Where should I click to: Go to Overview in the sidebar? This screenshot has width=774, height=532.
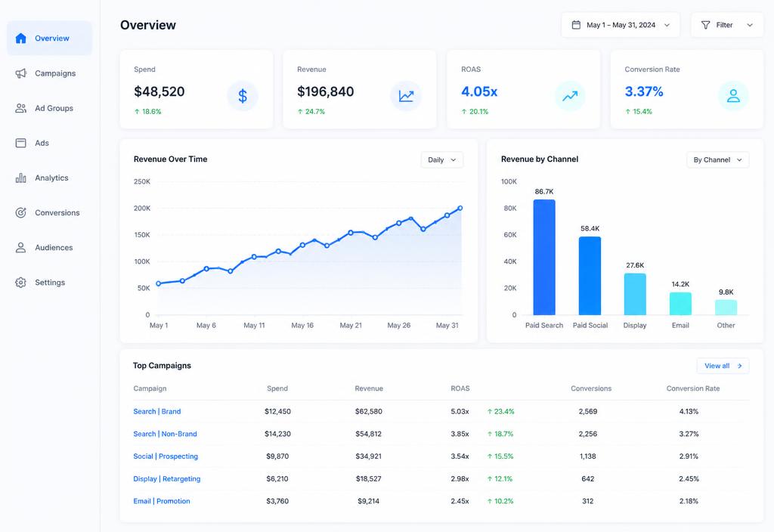pos(49,38)
